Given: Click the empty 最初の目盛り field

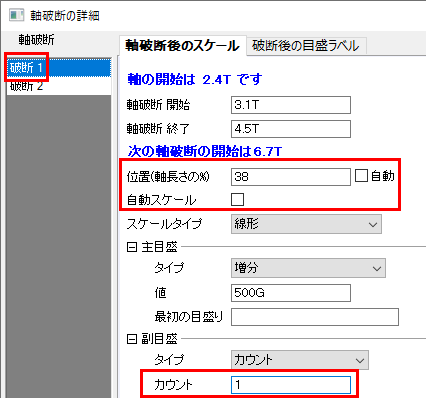Looking at the screenshot, I should [x=315, y=317].
